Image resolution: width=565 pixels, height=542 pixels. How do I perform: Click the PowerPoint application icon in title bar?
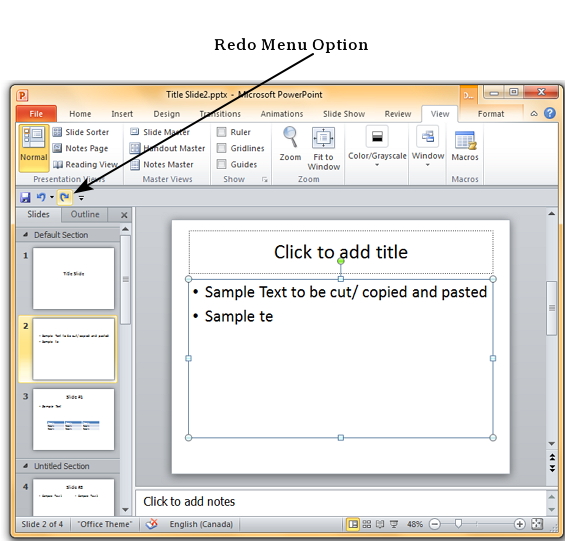click(22, 95)
